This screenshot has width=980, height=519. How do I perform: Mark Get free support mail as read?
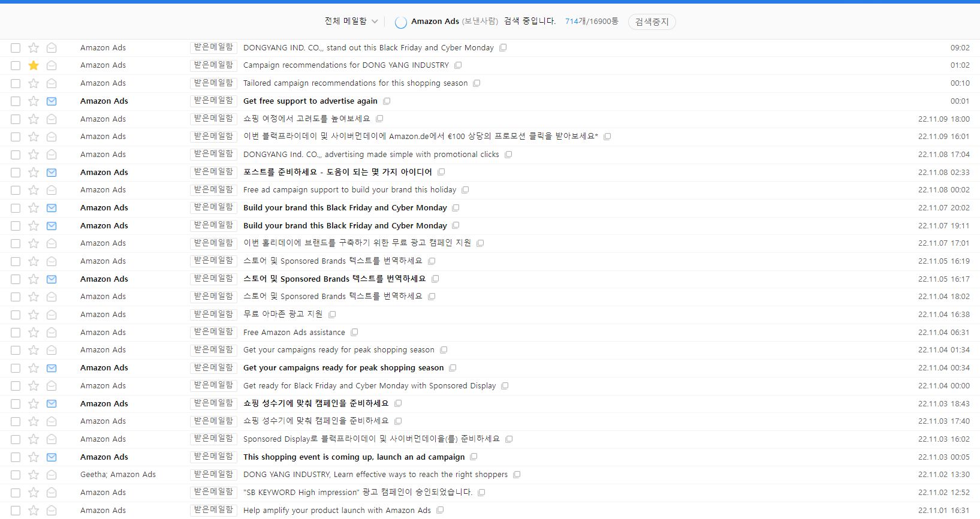52,101
